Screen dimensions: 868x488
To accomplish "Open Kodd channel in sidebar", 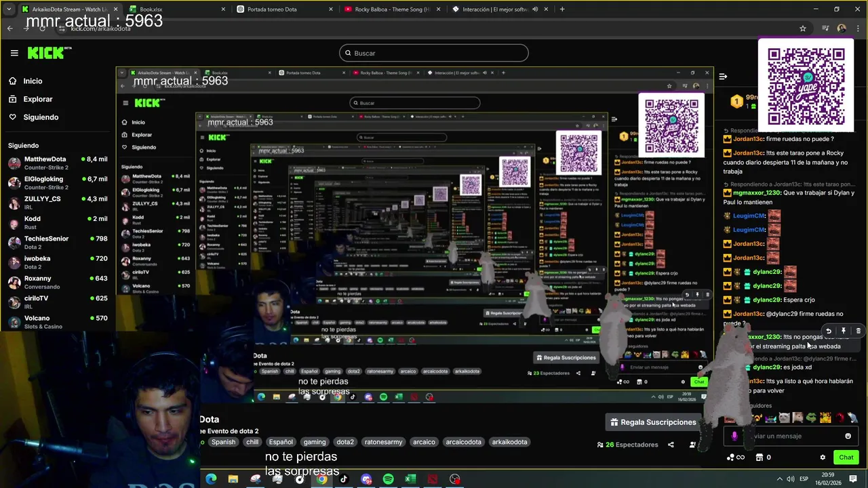I will click(x=58, y=222).
